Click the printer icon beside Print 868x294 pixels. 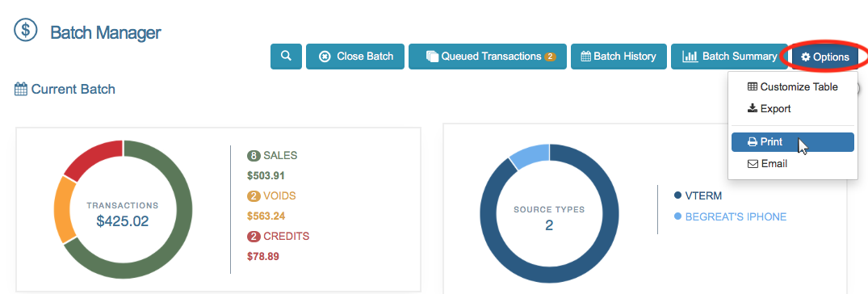click(753, 142)
